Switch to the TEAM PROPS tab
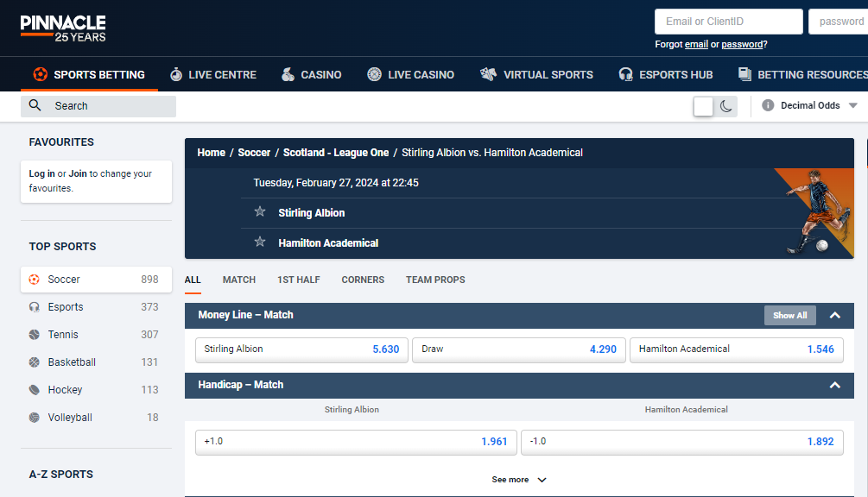The image size is (868, 497). point(435,280)
